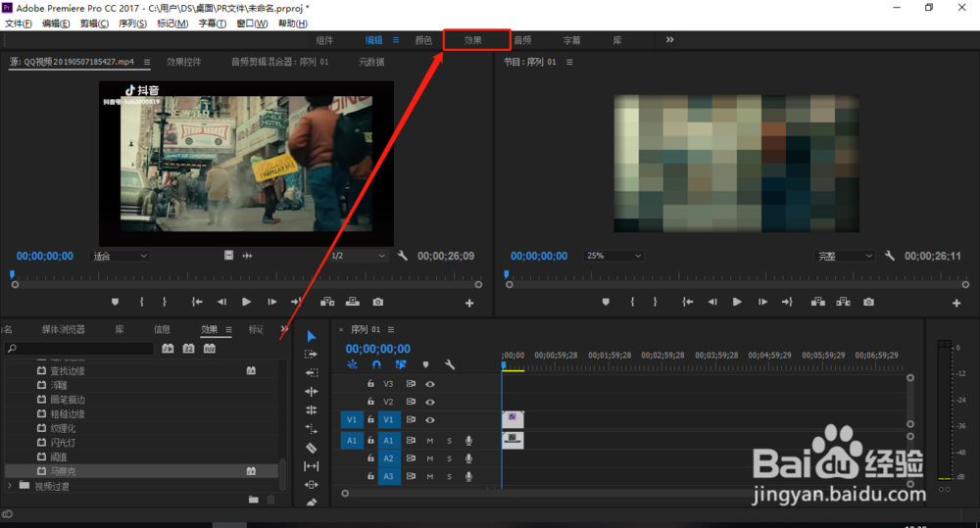Click Overwrite button in source monitor
The width and height of the screenshot is (980, 528).
[x=353, y=302]
